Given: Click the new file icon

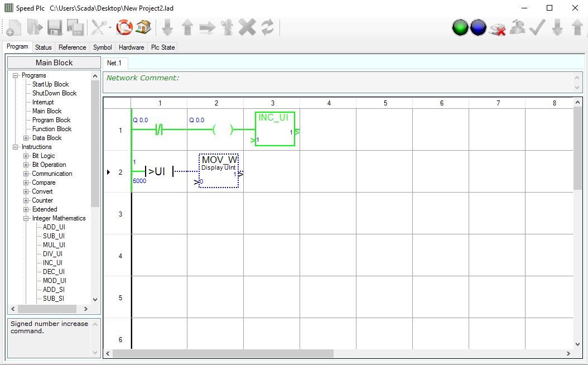Looking at the screenshot, I should [x=13, y=27].
